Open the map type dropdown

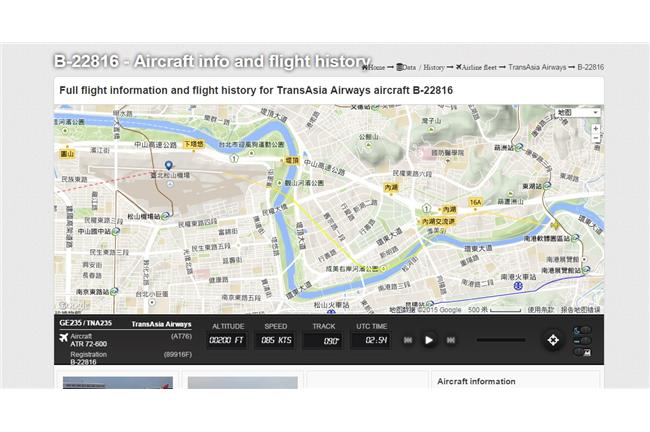tap(577, 112)
